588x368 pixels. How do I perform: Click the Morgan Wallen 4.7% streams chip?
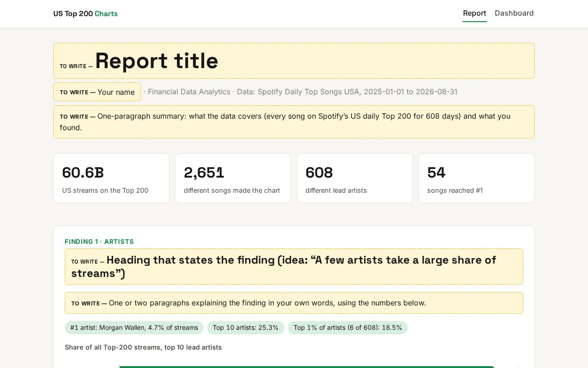click(134, 328)
